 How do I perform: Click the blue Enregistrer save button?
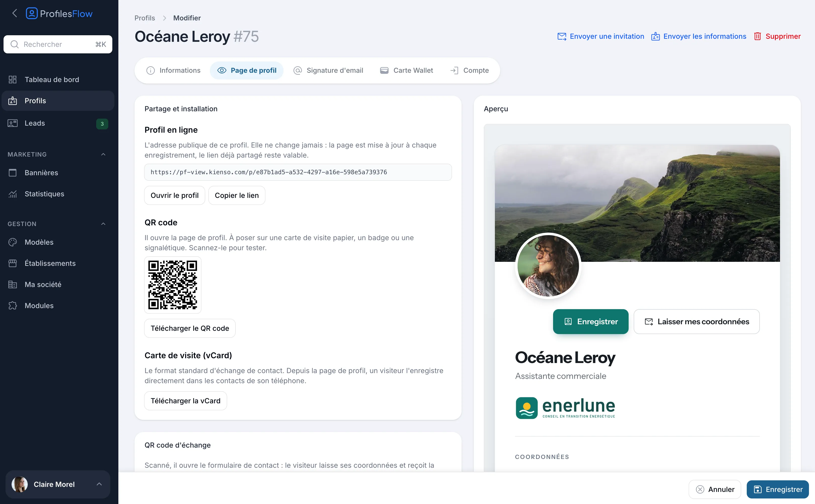click(778, 489)
